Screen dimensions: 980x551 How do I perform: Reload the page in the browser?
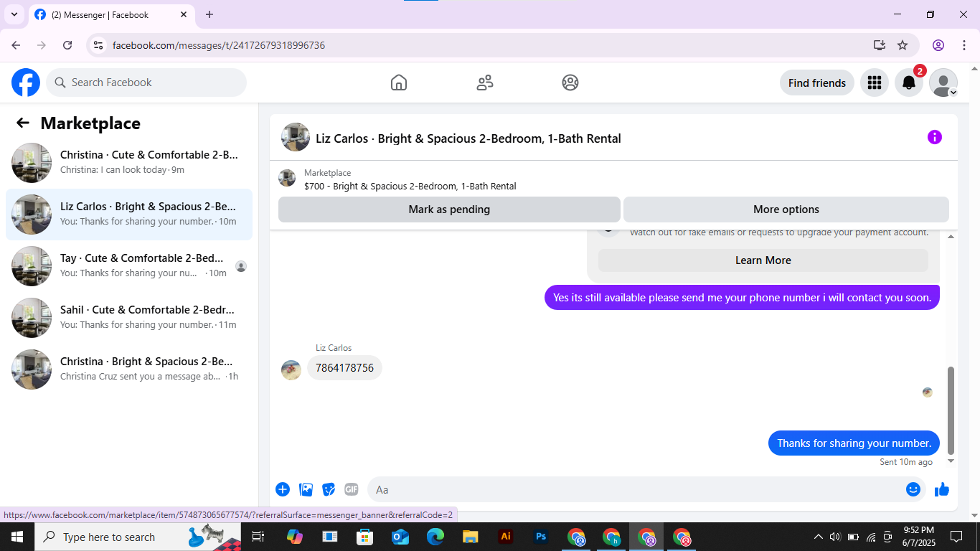67,45
